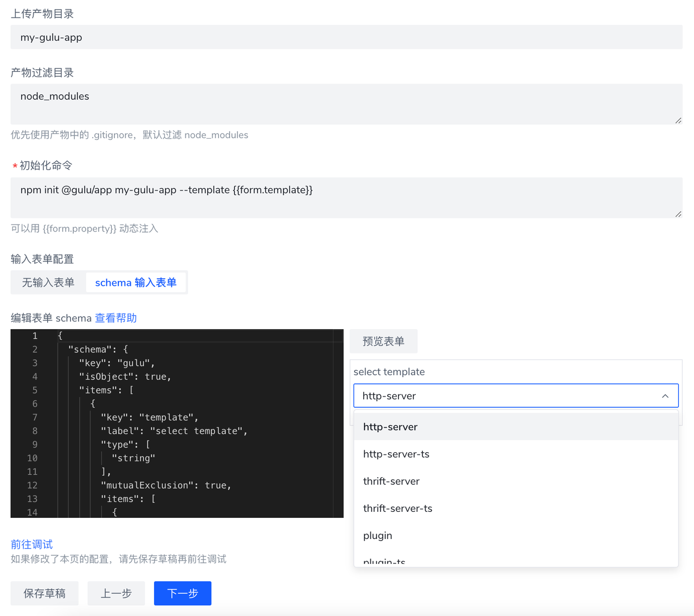Click the 上一步 button
Viewport: 694px width, 616px height.
(x=116, y=593)
